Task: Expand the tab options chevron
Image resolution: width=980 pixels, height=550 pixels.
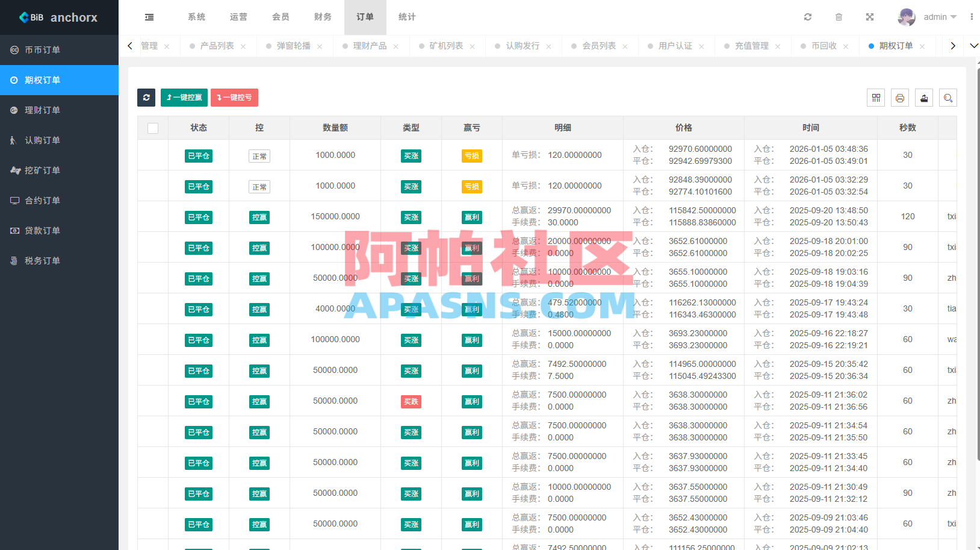Action: [x=974, y=46]
